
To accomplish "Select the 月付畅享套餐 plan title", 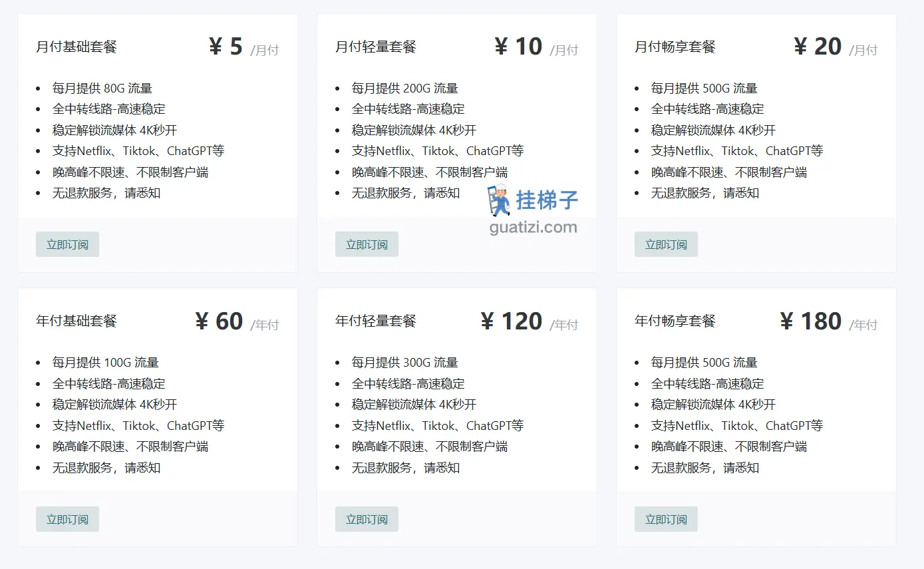I will tap(675, 47).
